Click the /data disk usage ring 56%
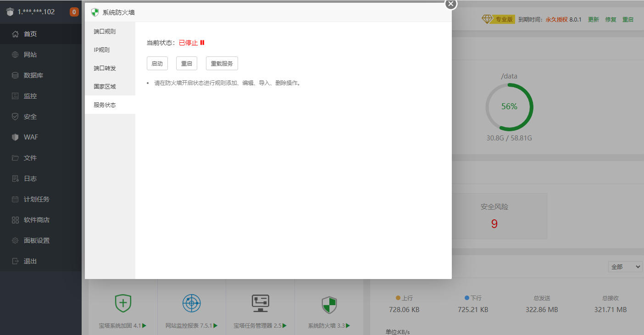 (509, 107)
